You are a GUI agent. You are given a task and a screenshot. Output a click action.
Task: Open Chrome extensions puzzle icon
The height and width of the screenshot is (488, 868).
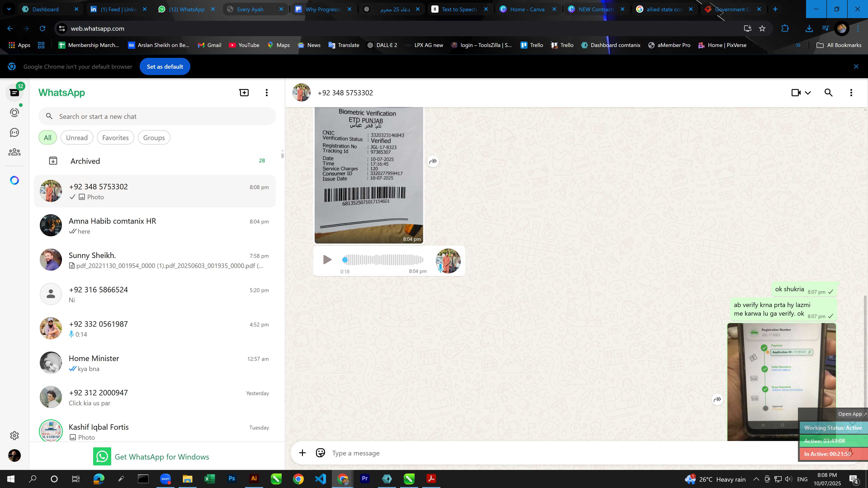(785, 29)
